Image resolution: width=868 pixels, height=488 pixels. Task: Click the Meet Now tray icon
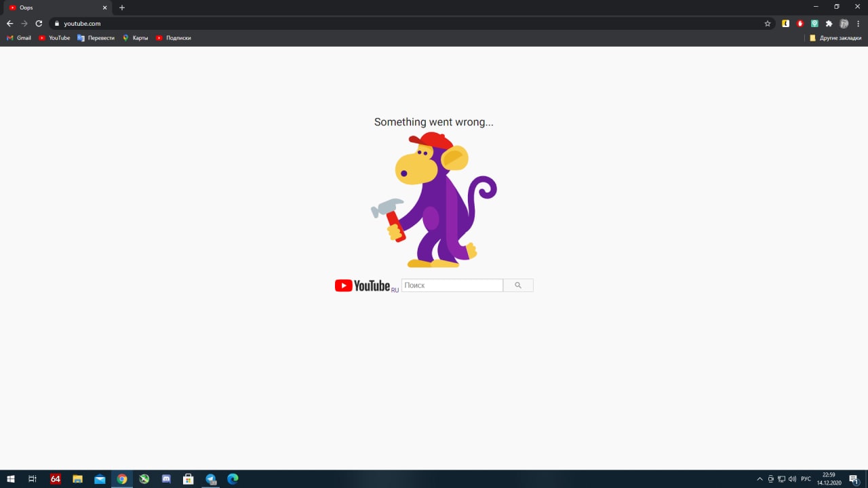[x=771, y=479]
